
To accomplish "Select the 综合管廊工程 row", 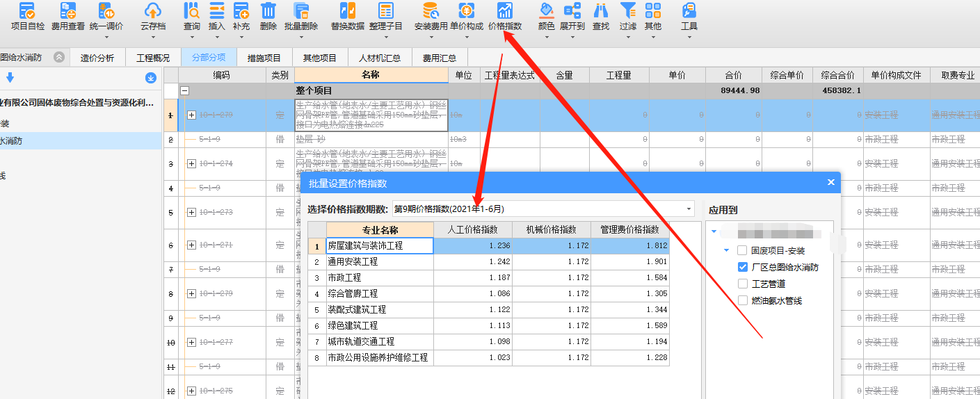I will click(x=489, y=293).
